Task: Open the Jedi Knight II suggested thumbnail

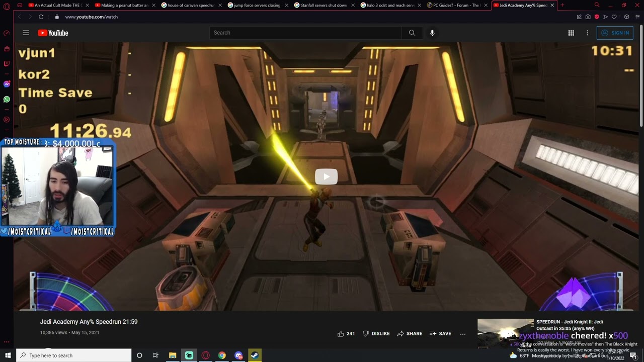Action: pos(505,333)
